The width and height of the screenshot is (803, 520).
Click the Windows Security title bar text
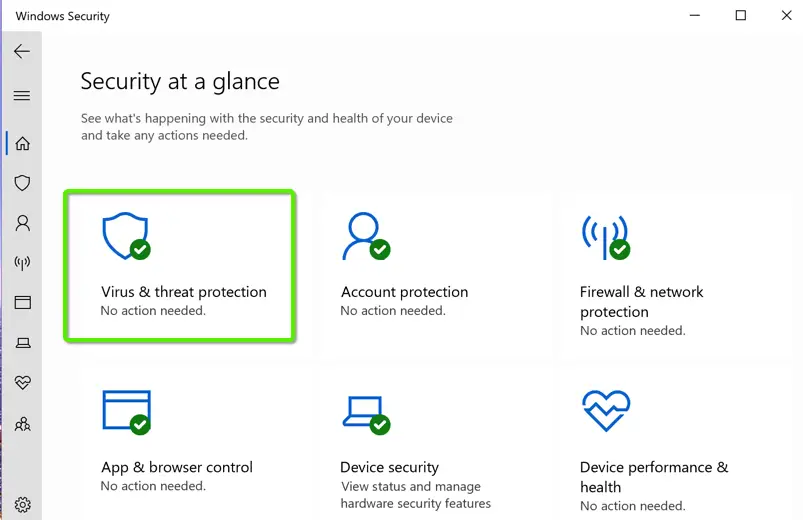(63, 16)
